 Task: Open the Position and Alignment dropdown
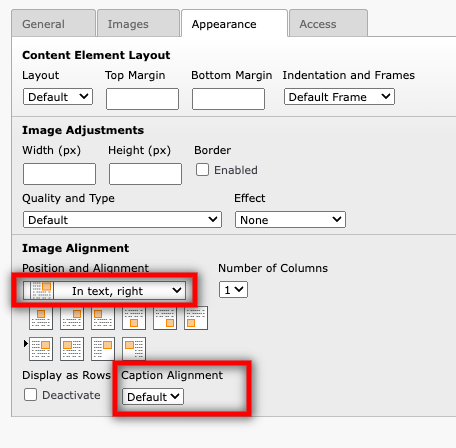click(x=104, y=290)
